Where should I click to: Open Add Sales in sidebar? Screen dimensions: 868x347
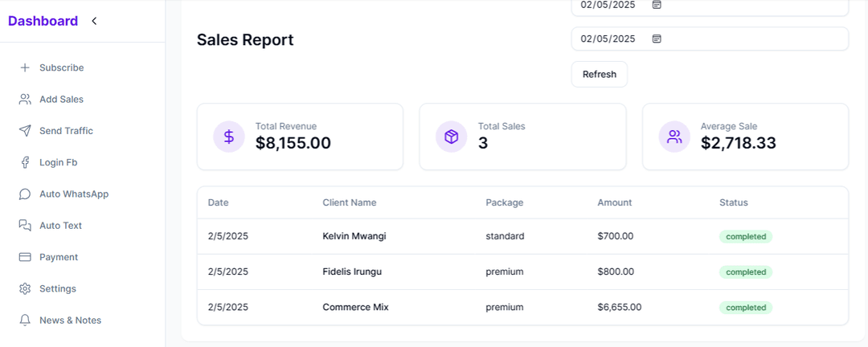(61, 99)
